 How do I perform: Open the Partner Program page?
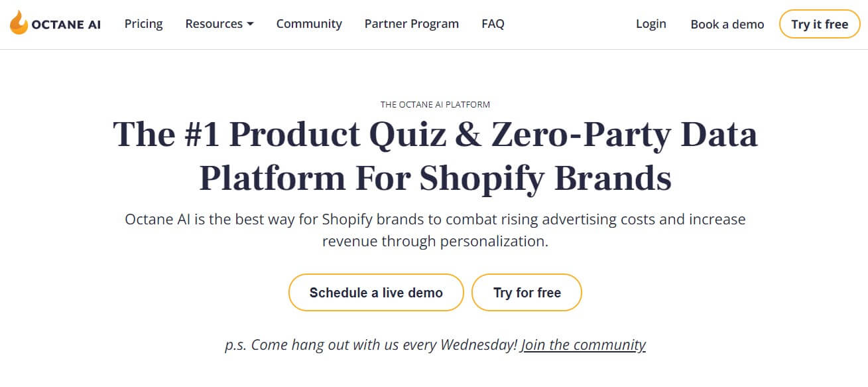tap(412, 24)
